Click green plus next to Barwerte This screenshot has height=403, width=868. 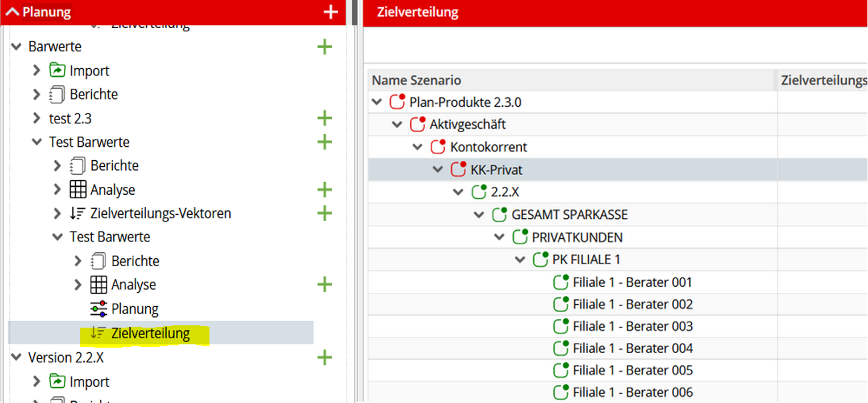(x=325, y=47)
